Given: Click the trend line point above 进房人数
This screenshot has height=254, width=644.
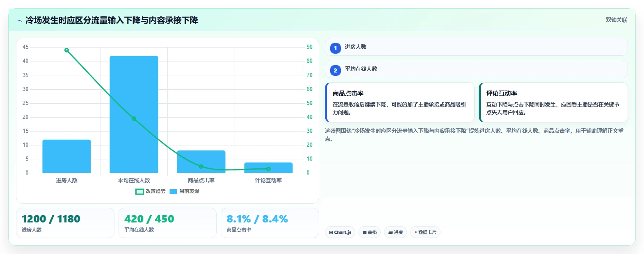Looking at the screenshot, I should coord(66,50).
